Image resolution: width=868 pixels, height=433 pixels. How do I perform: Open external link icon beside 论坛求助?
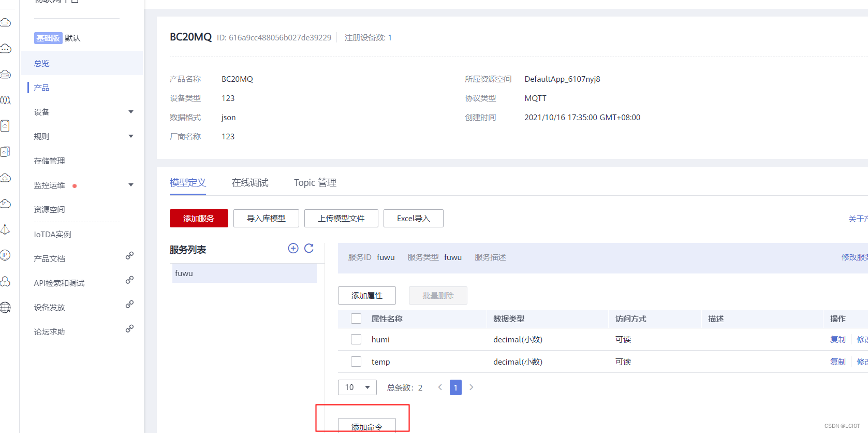[129, 329]
